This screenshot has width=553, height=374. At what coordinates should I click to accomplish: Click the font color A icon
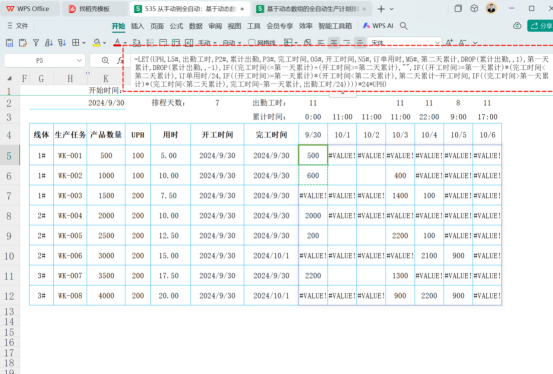117,43
